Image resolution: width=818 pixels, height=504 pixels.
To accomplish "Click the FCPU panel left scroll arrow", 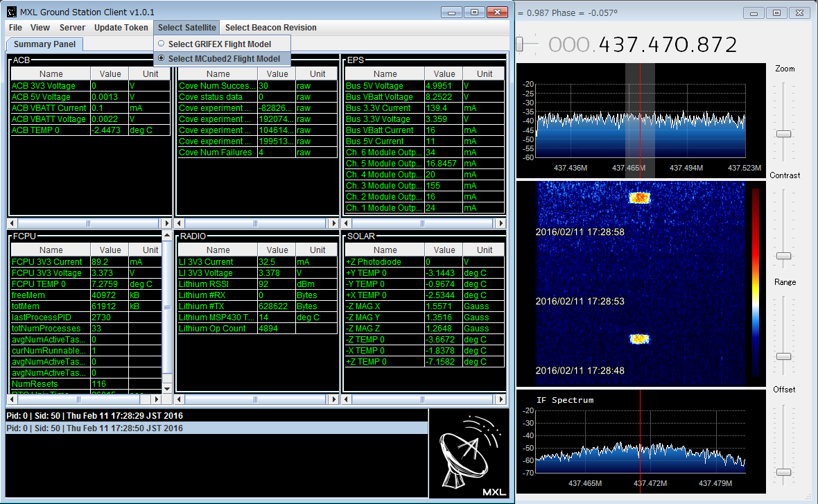I will (x=12, y=399).
